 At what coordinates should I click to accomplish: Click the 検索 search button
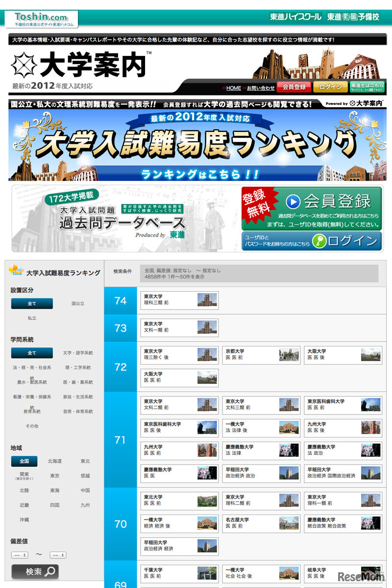pyautogui.click(x=35, y=572)
